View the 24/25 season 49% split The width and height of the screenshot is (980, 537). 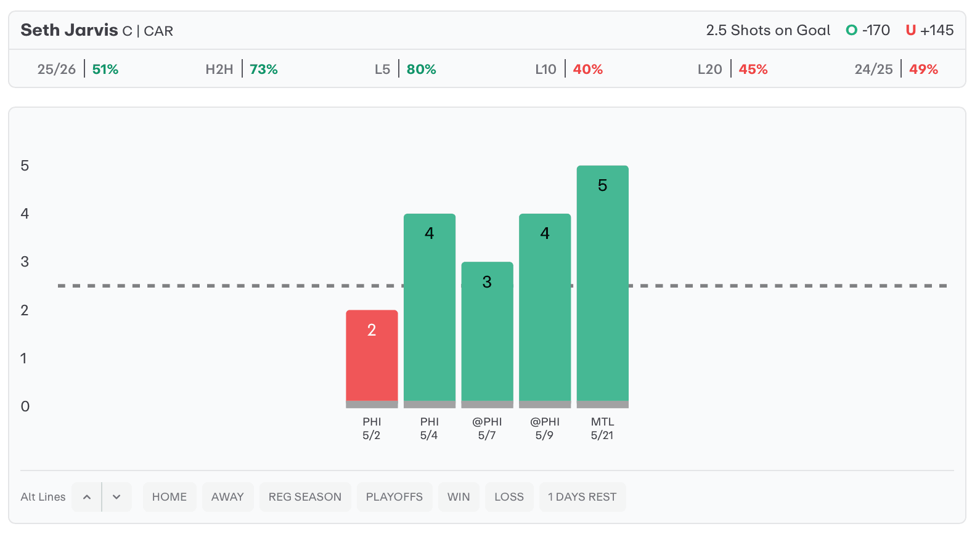pos(896,69)
